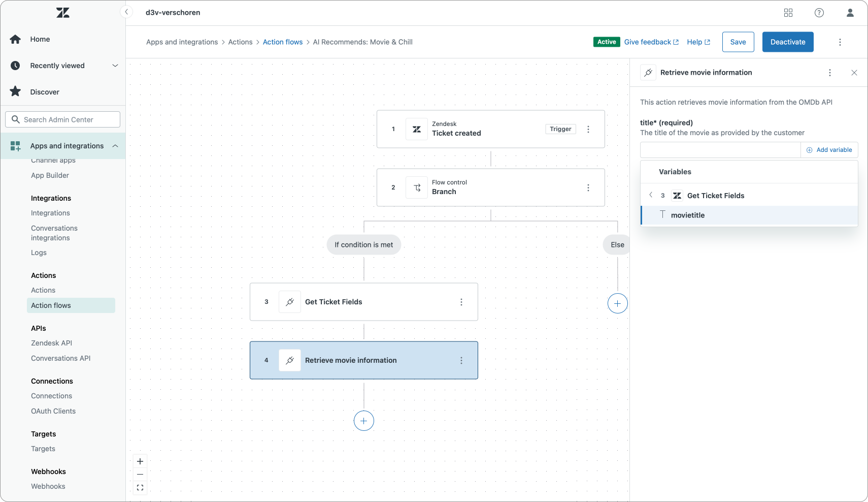
Task: Click the Zendesk icon in Ticket created step
Action: 417,129
